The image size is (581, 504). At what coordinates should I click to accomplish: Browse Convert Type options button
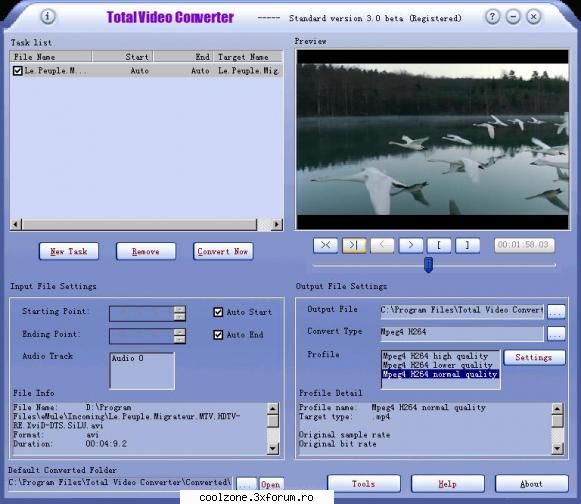click(556, 334)
